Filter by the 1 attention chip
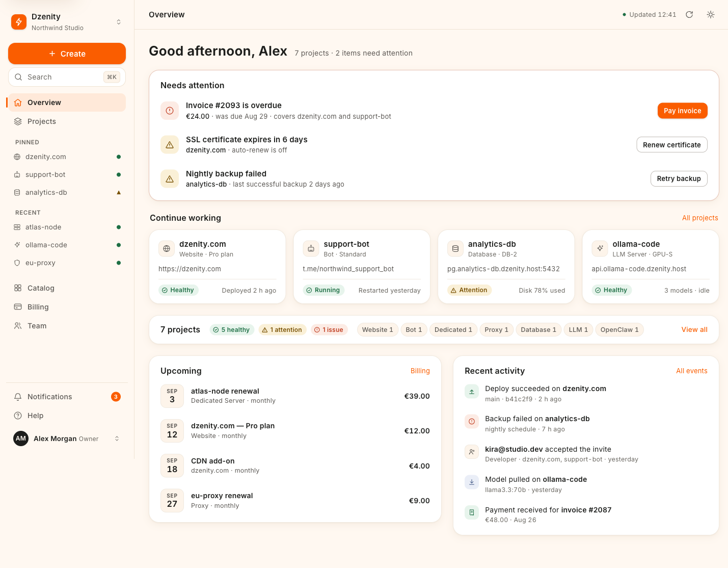This screenshot has width=728, height=568. (282, 330)
